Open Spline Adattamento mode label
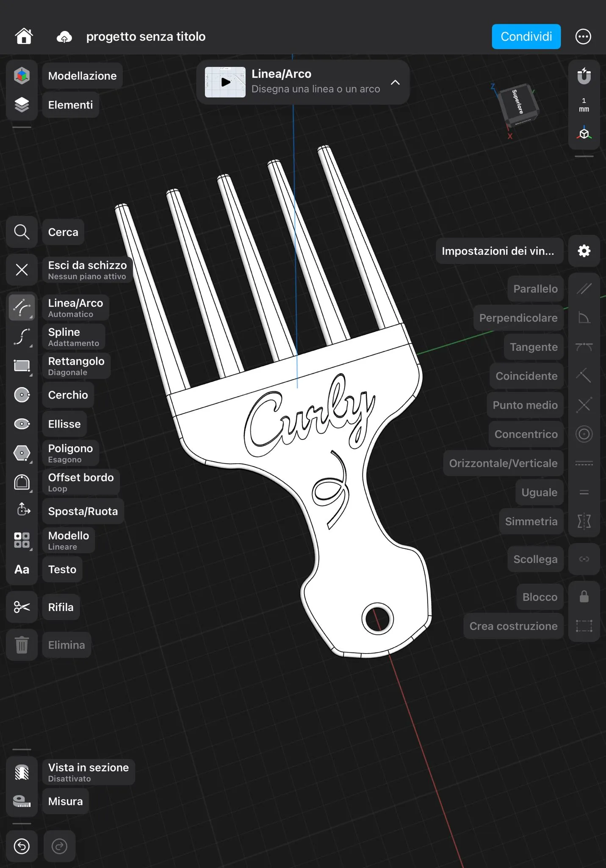The height and width of the screenshot is (868, 606). [x=73, y=337]
